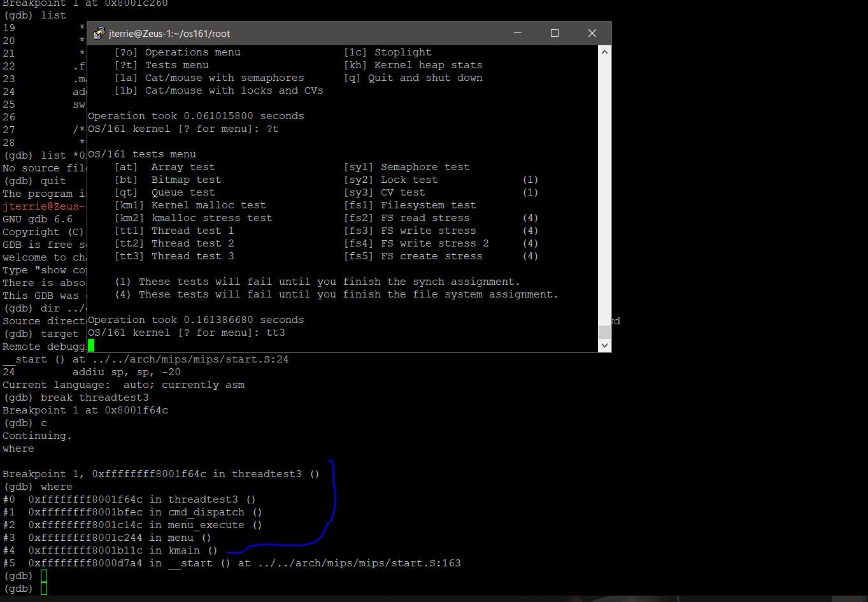Click the '[tt1] Thread test 1' entry
This screenshot has width=868, height=602.
click(x=174, y=231)
